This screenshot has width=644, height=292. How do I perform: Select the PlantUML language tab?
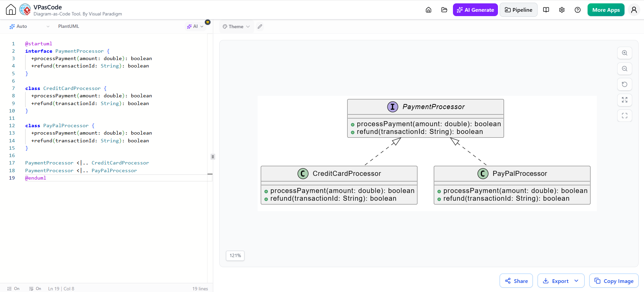68,26
